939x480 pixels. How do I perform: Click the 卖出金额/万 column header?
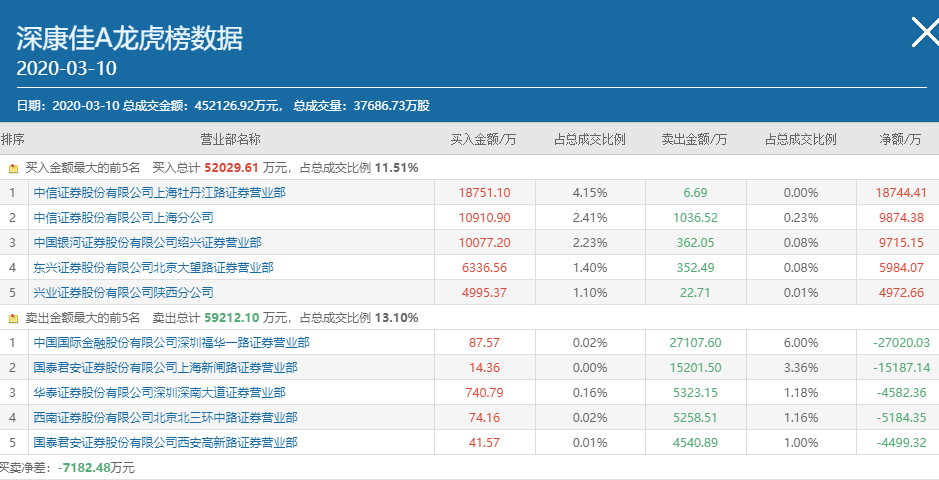694,139
